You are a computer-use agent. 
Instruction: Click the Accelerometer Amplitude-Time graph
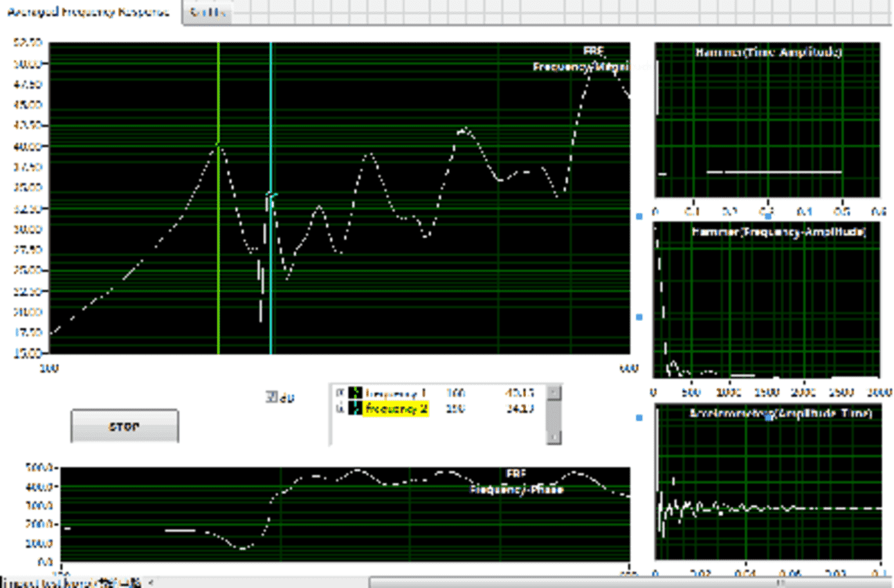point(767,484)
